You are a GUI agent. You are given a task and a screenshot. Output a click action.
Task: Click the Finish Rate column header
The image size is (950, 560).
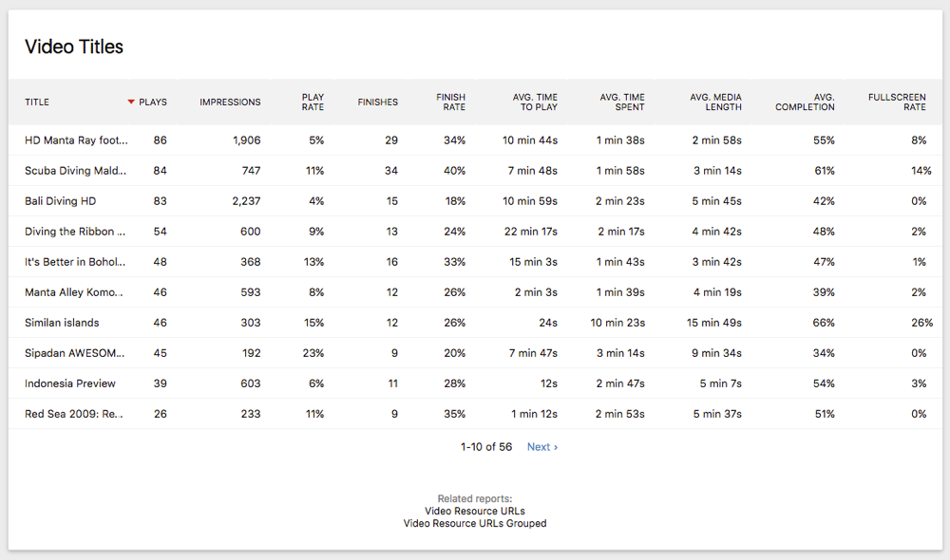pyautogui.click(x=450, y=103)
